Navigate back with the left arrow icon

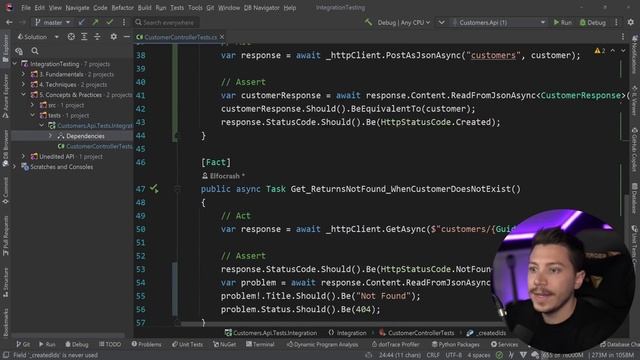(9, 22)
